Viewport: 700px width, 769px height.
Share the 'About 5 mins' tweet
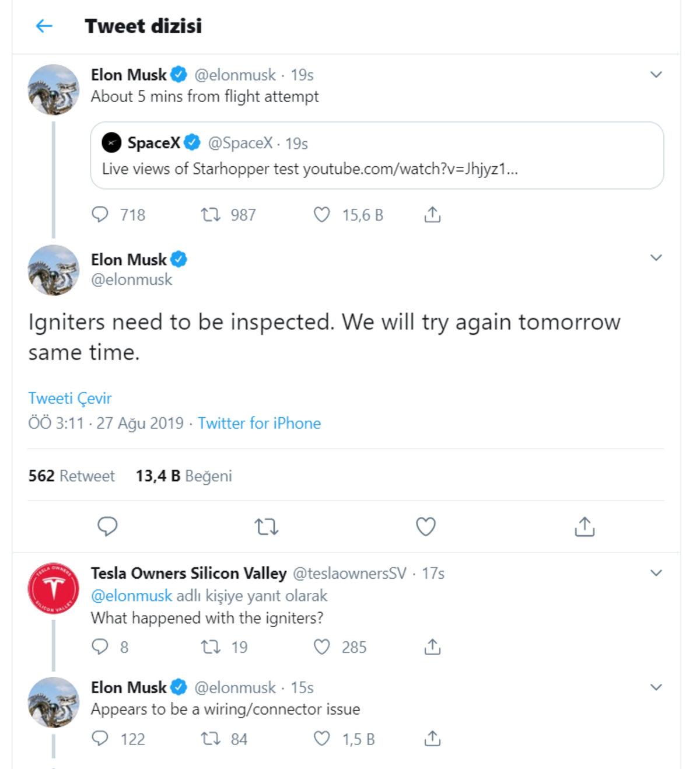pos(432,215)
